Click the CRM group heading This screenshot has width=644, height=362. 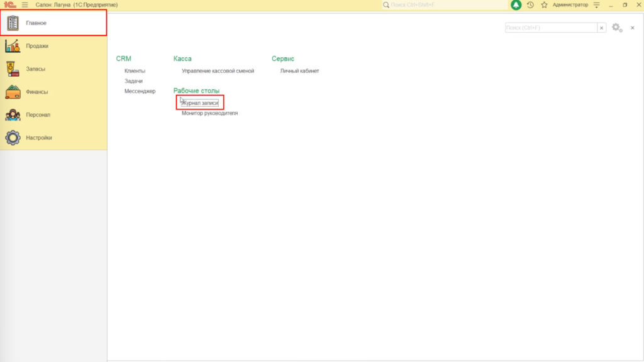(x=124, y=58)
